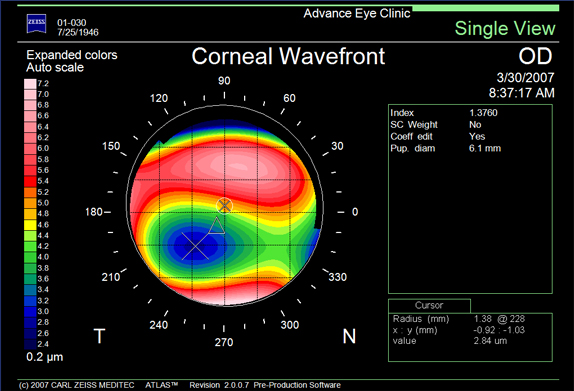Click the x : y value -0.92 : -1.03
Viewport: 574px width, 391px height.
coord(499,330)
